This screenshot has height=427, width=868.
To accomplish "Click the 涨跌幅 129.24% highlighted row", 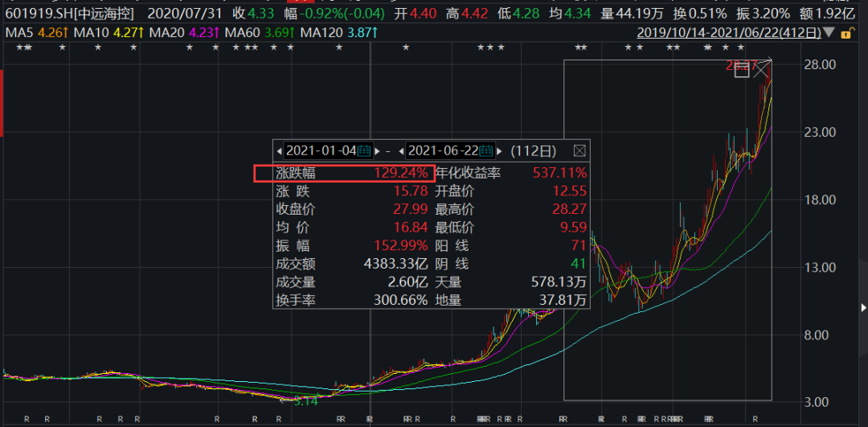I will coord(344,173).
